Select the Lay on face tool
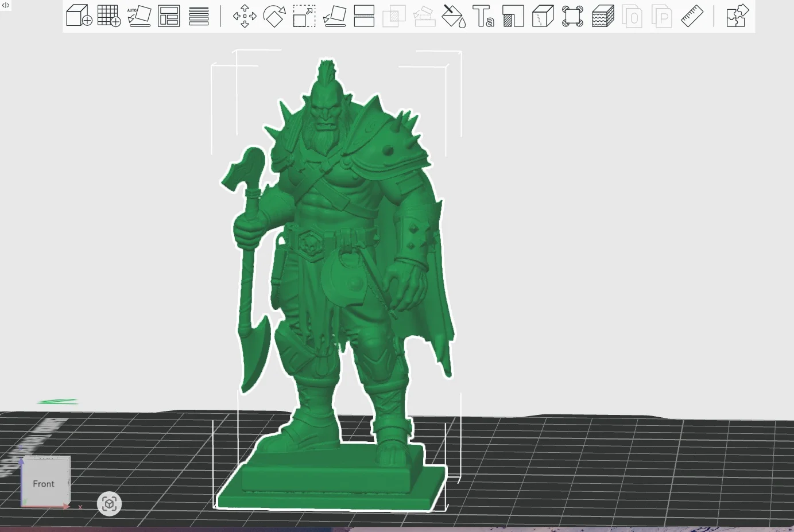Screen dimensions: 794x532 (334, 15)
